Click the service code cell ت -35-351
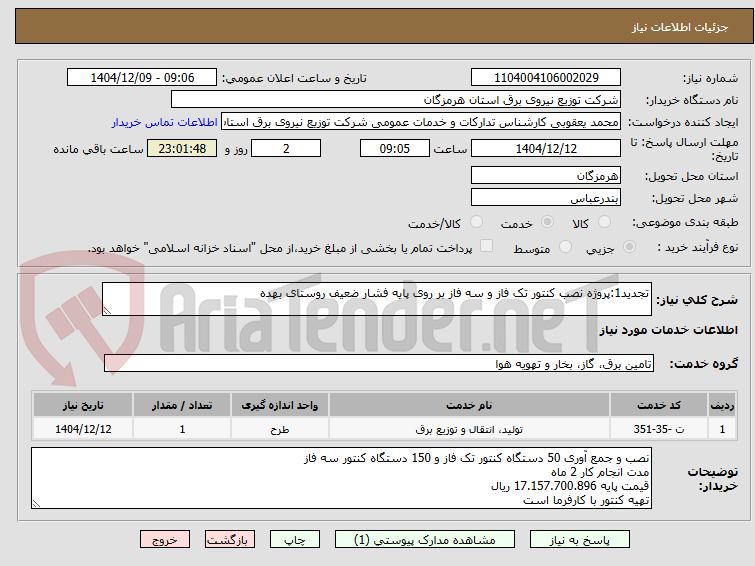Viewport: 755px width, 566px height. 659,429
